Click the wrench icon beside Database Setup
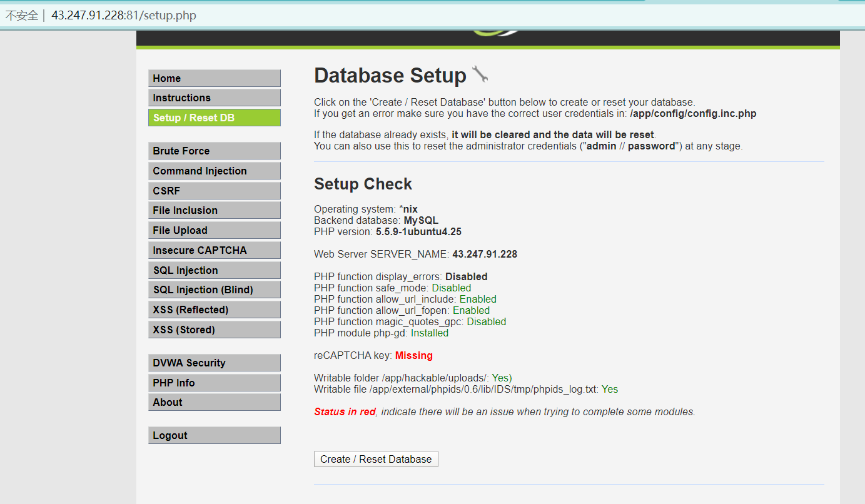Image resolution: width=865 pixels, height=504 pixels. (480, 74)
